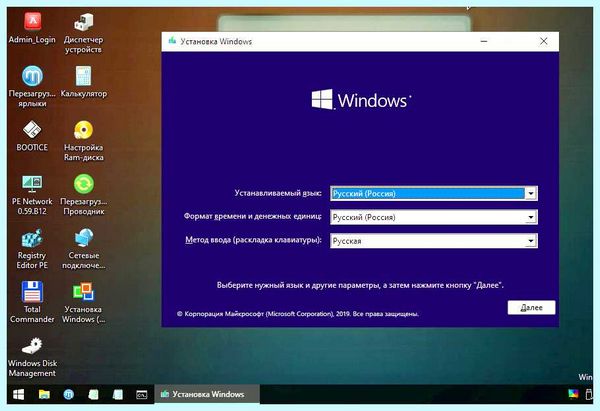The height and width of the screenshot is (411, 600).
Task: Open Диспетчер устройств desktop icon
Action: click(x=83, y=33)
